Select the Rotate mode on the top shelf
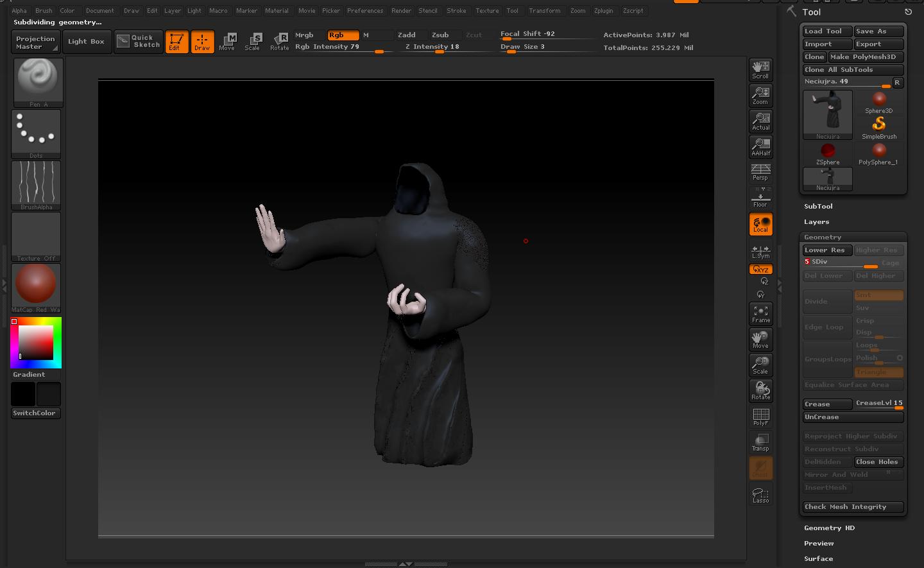The image size is (924, 568). (x=280, y=41)
